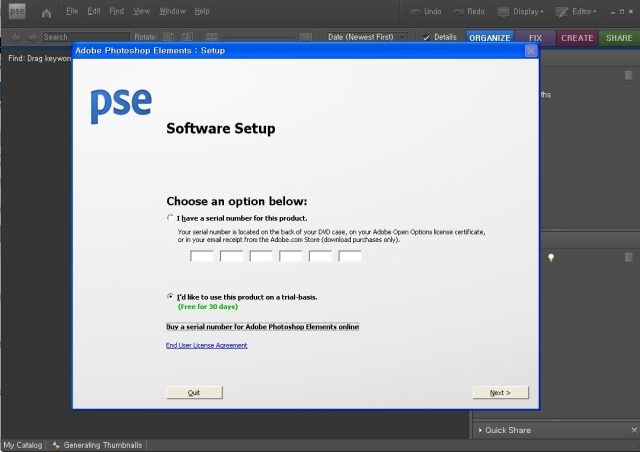Viewport: 640px width, 452px height.
Task: Switch to the SHARE tab
Action: 619,38
